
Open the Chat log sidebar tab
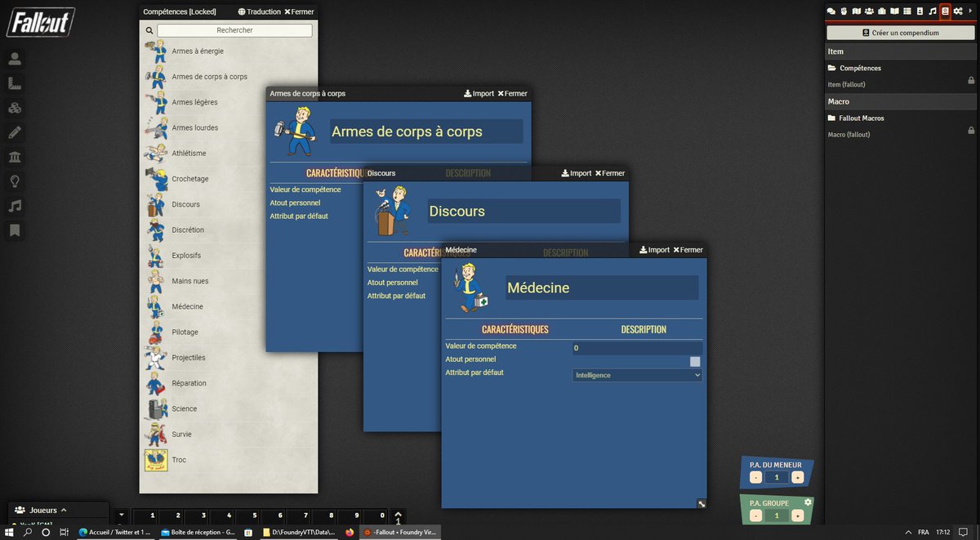831,11
